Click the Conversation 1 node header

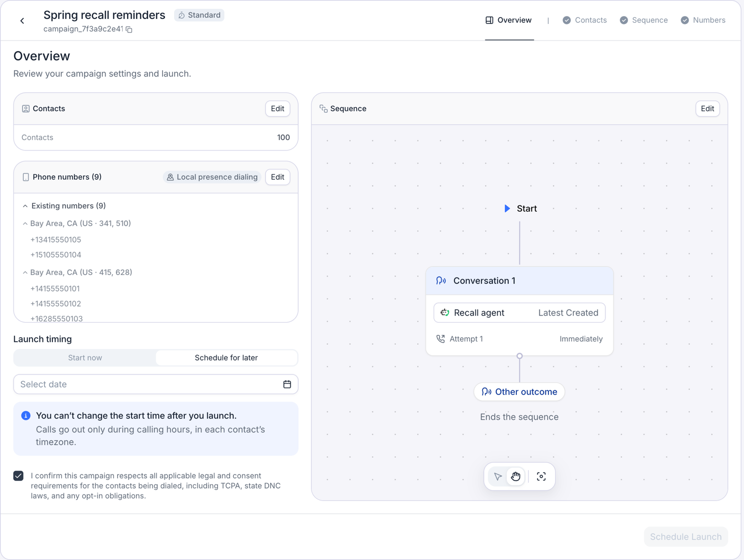pyautogui.click(x=519, y=280)
